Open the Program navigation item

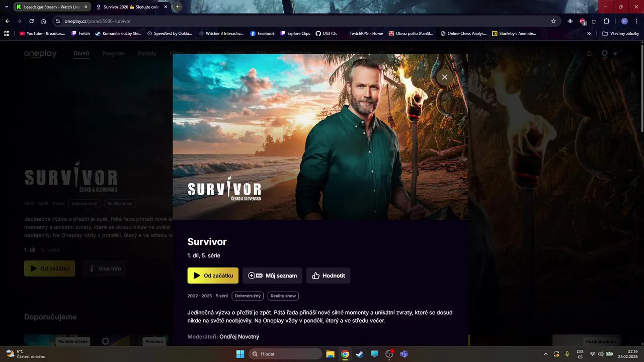click(x=113, y=53)
